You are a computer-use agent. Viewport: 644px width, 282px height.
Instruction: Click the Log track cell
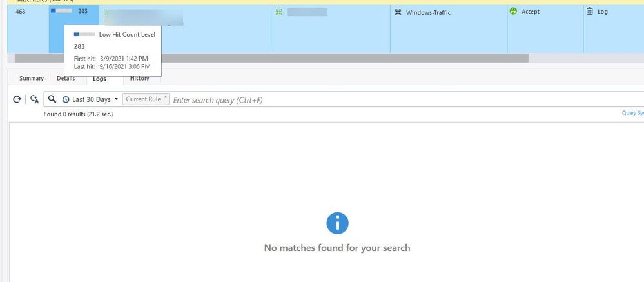tap(614, 29)
